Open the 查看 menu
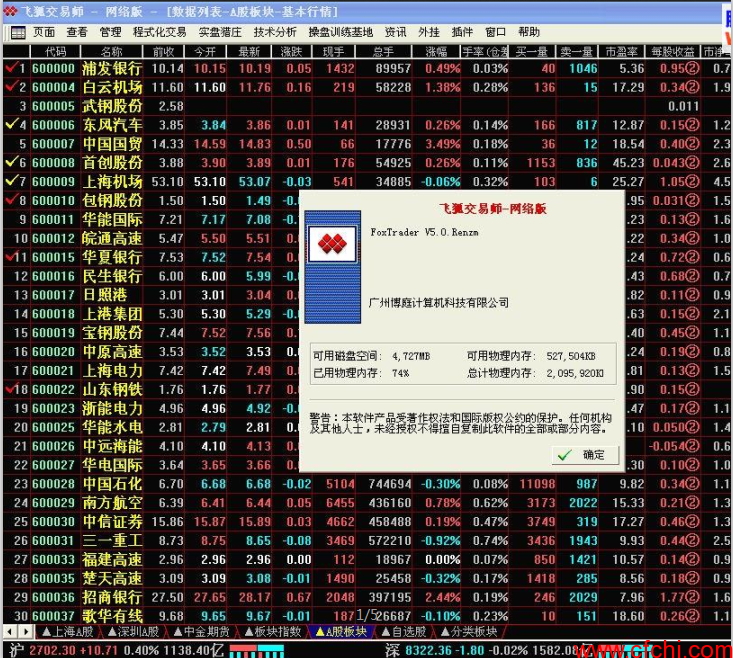Screen dimensions: 733x658 click(x=77, y=32)
